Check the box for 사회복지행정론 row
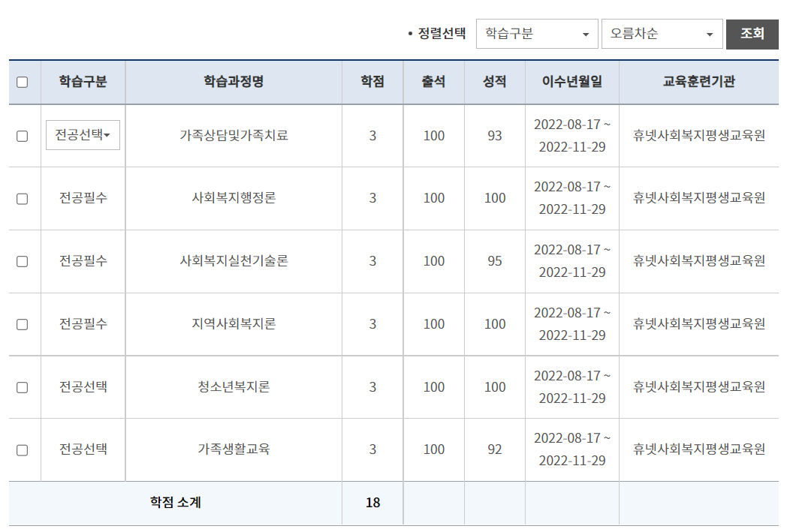 pos(22,199)
